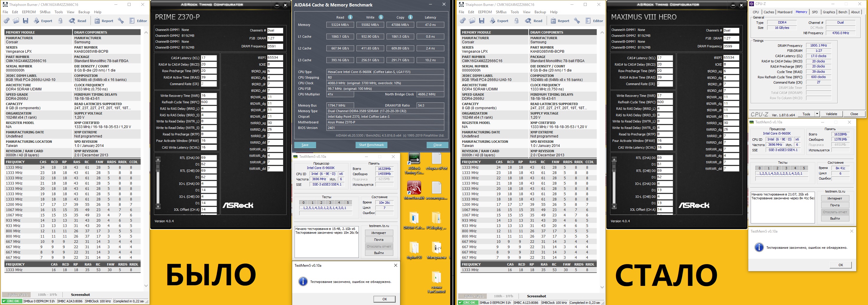Select the PCdisplay desktop folder
This screenshot has width=868, height=305.
(436, 221)
